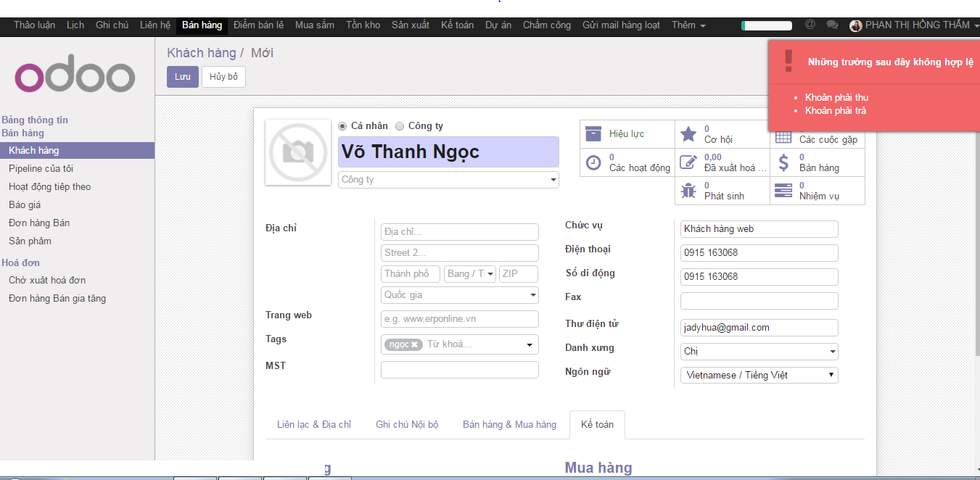Switch to Ghi chú Nội bộ tab
This screenshot has height=480, width=980.
tap(407, 425)
